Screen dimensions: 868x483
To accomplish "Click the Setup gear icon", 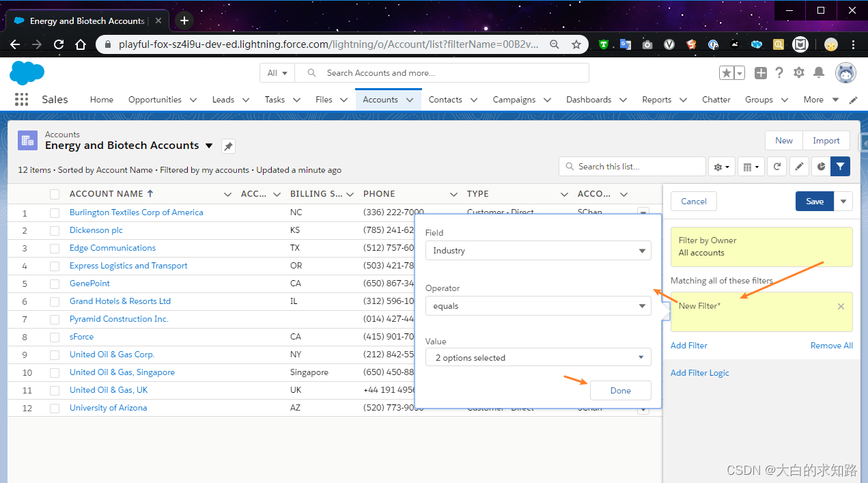I will pos(798,72).
